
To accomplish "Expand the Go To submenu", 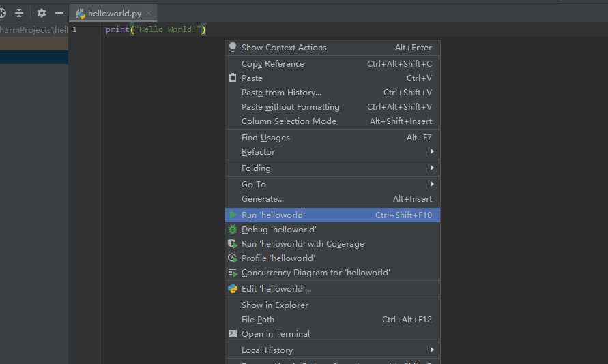I will click(333, 184).
